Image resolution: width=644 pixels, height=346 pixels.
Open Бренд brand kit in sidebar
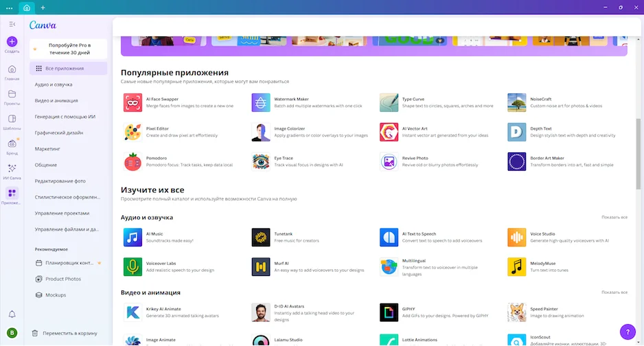[12, 146]
